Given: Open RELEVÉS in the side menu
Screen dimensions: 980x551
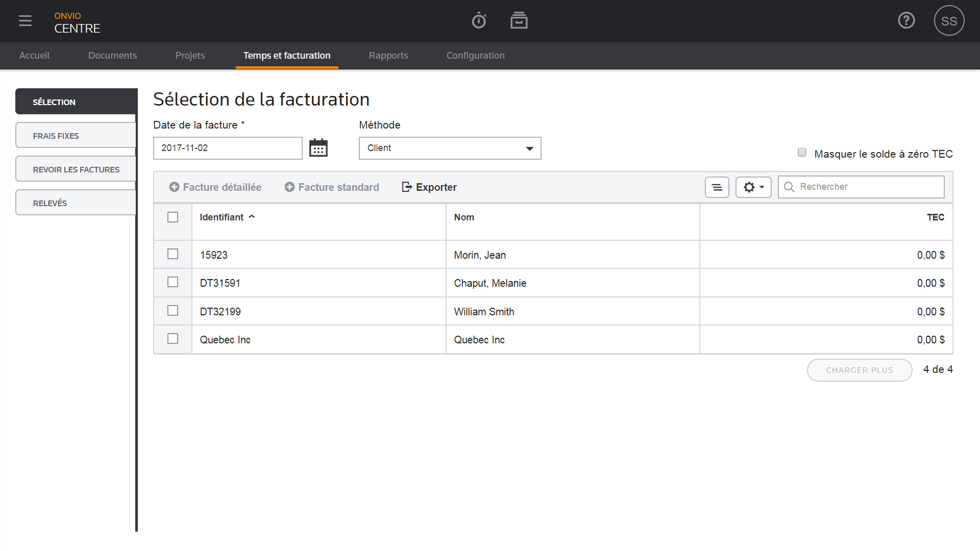Looking at the screenshot, I should [76, 203].
